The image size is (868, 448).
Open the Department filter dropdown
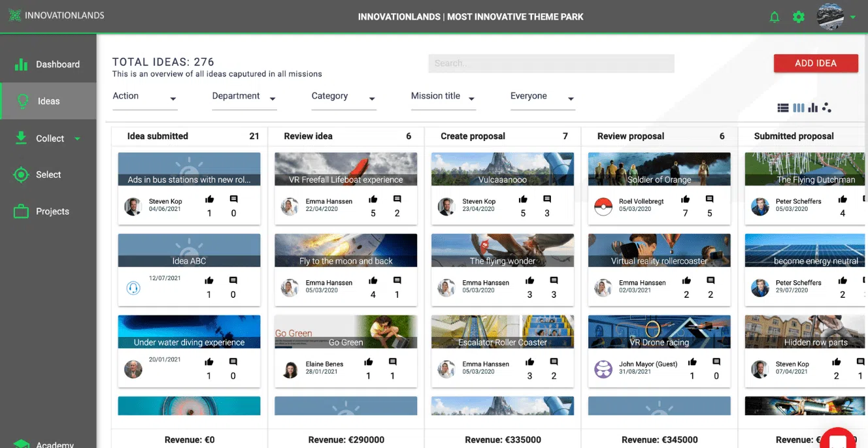244,97
